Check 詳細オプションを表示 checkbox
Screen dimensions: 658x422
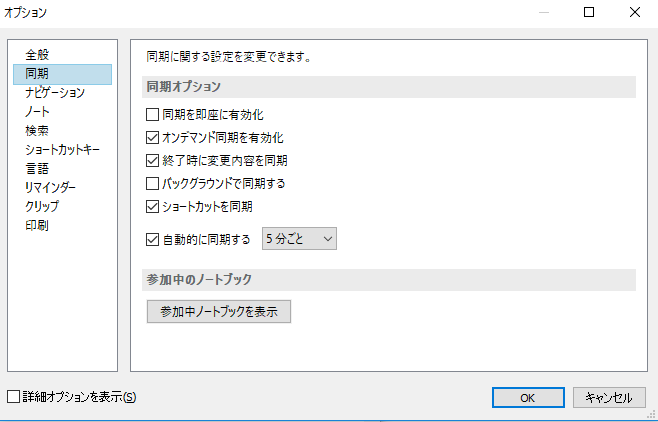13,397
